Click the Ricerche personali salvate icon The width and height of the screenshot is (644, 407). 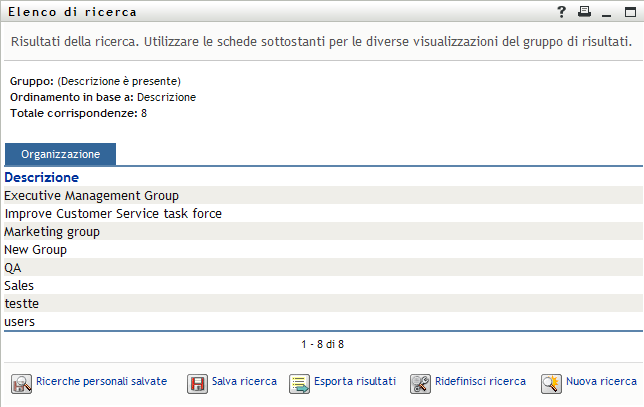pyautogui.click(x=21, y=383)
